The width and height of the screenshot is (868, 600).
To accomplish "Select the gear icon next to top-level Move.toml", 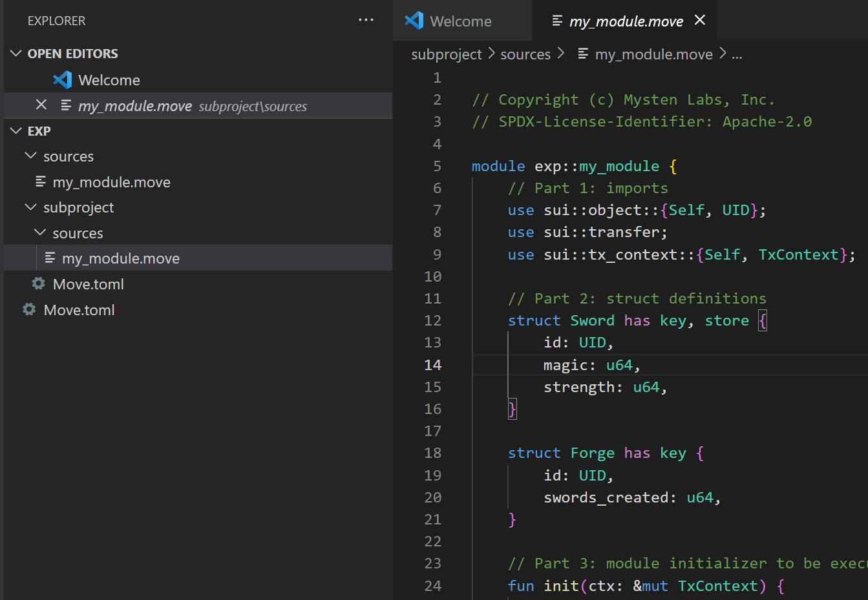I will click(28, 310).
